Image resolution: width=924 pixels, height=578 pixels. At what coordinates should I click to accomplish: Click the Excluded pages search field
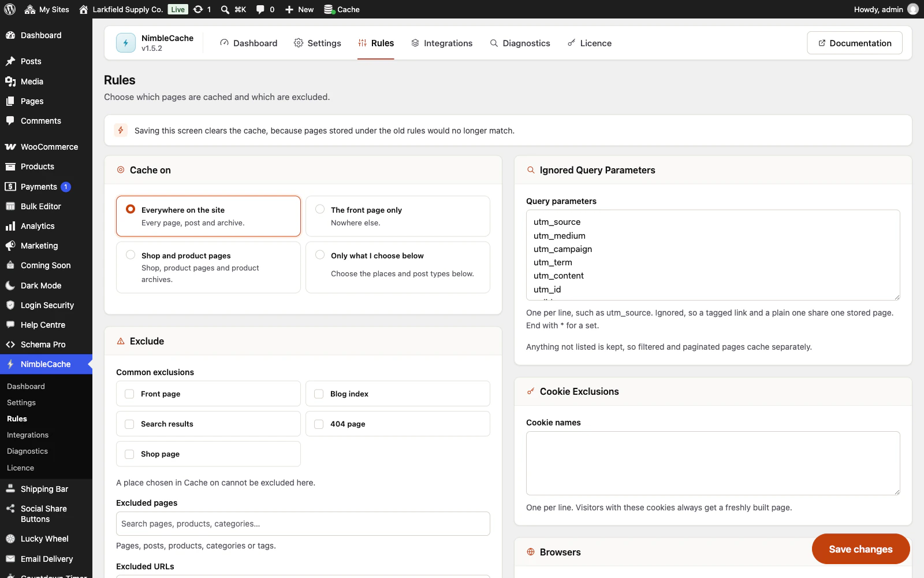click(x=303, y=524)
